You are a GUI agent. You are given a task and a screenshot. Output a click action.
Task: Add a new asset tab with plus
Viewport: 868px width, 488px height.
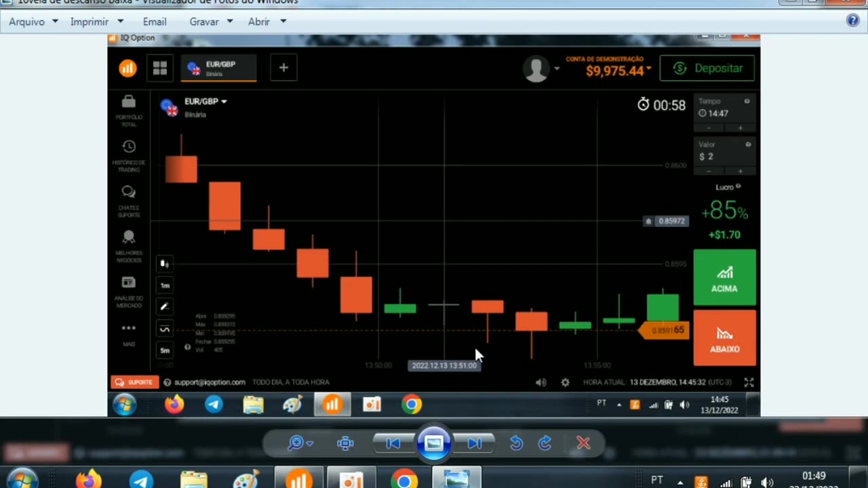pos(283,68)
